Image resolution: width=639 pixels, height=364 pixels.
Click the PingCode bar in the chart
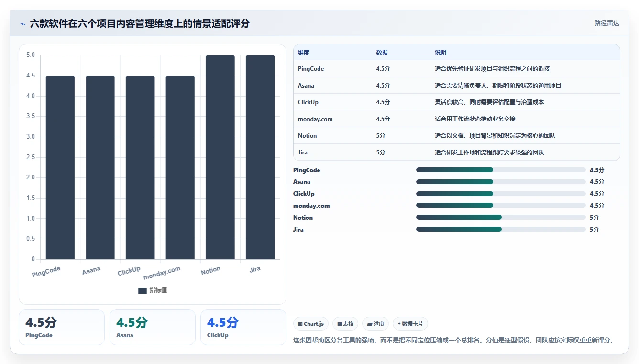(x=60, y=167)
